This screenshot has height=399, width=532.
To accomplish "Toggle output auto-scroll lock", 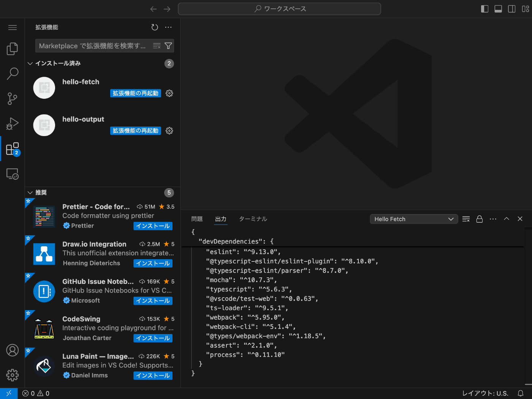I will pyautogui.click(x=480, y=219).
